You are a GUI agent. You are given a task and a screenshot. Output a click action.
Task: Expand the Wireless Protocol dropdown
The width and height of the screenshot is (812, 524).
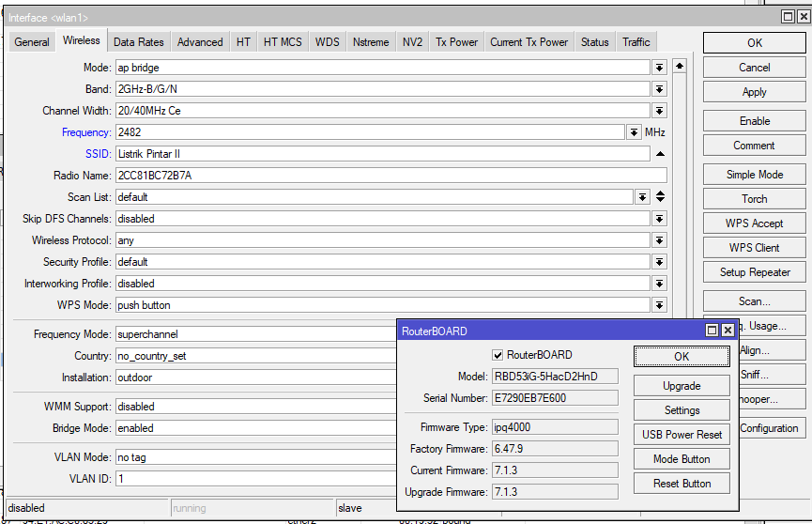pyautogui.click(x=659, y=240)
